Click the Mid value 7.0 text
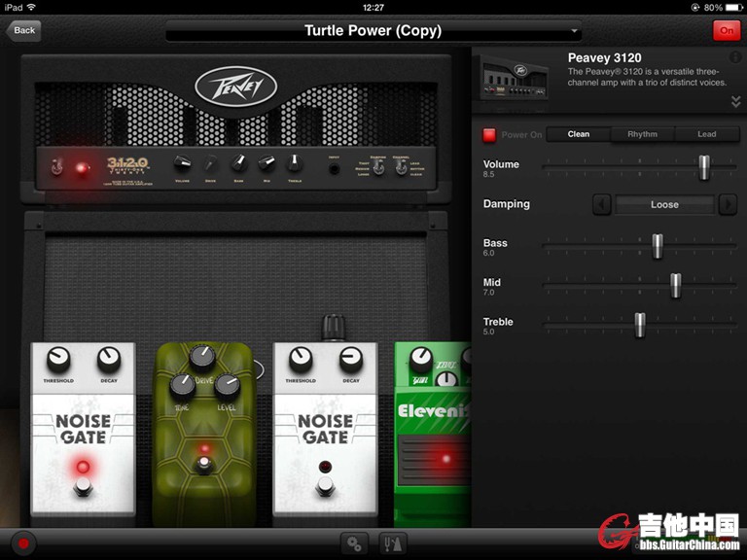The width and height of the screenshot is (747, 560). tap(488, 293)
